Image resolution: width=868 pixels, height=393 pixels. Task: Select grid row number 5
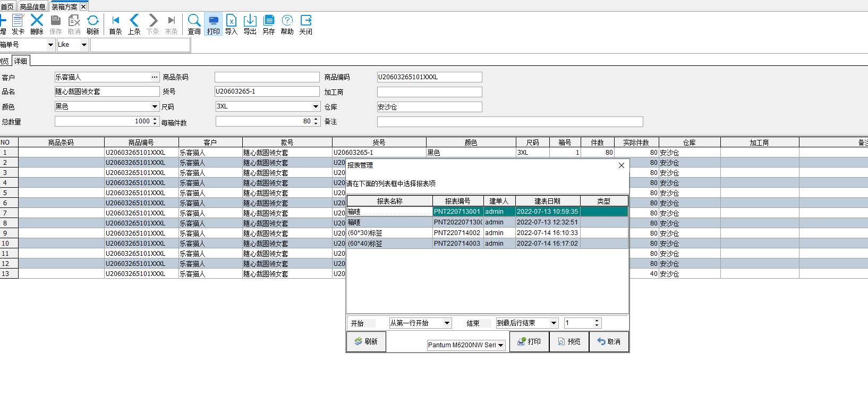pyautogui.click(x=9, y=193)
